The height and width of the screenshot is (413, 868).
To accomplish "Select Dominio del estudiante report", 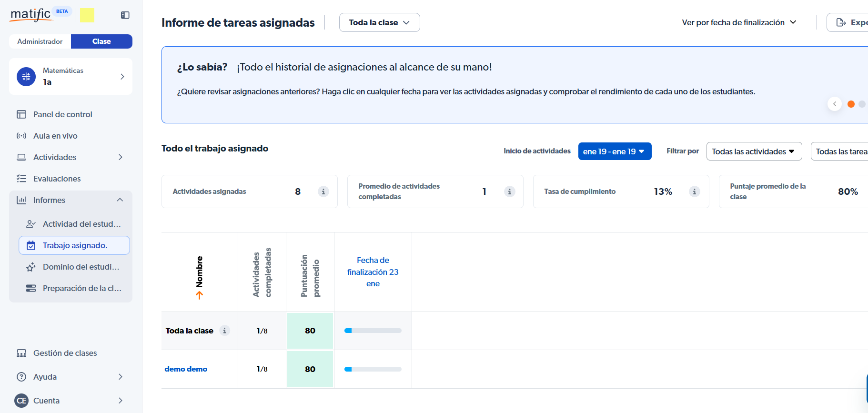I will click(81, 267).
